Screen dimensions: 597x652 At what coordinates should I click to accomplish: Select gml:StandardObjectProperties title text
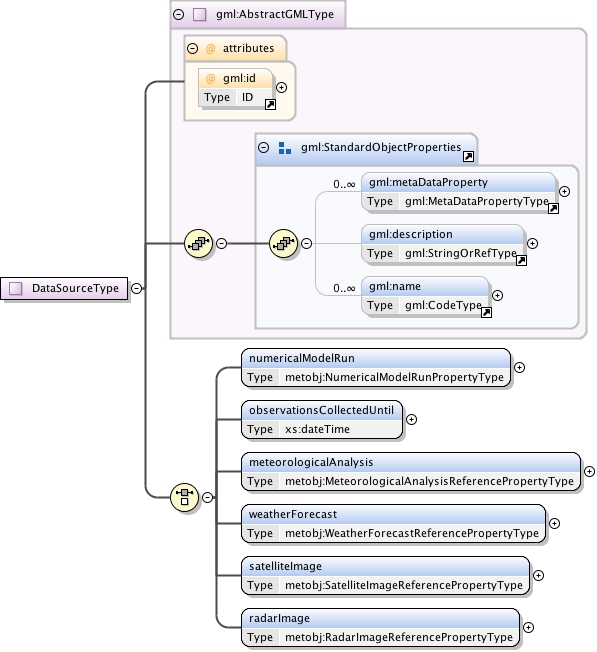coord(381,147)
